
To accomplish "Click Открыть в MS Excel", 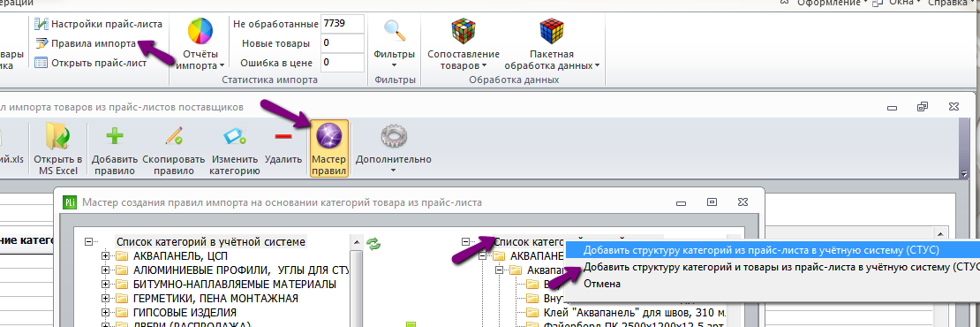I will tap(58, 150).
